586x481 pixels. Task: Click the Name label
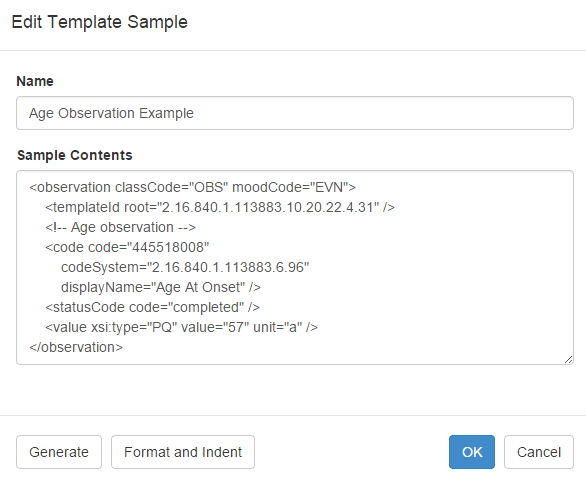(35, 81)
